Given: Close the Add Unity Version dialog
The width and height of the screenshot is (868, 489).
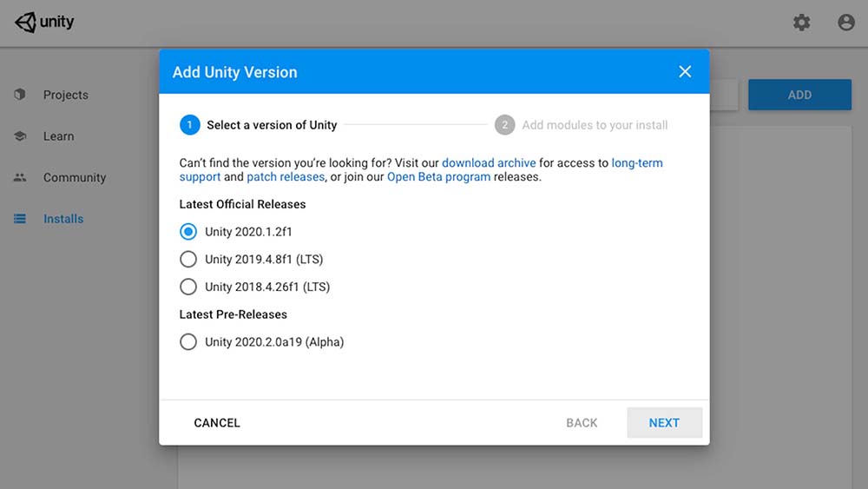Looking at the screenshot, I should pos(685,71).
